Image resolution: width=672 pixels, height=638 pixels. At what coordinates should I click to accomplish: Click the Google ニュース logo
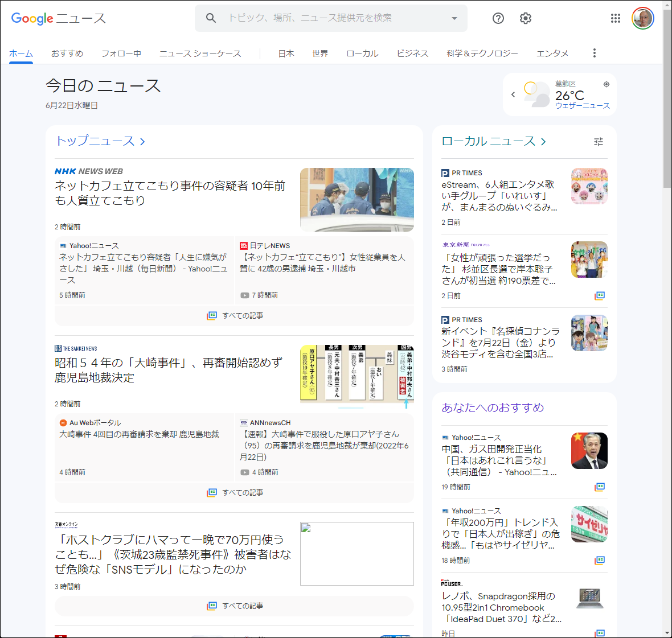coord(58,18)
